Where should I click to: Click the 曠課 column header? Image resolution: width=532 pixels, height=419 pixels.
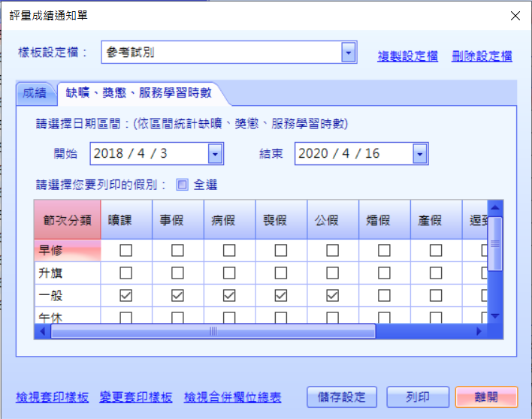126,220
